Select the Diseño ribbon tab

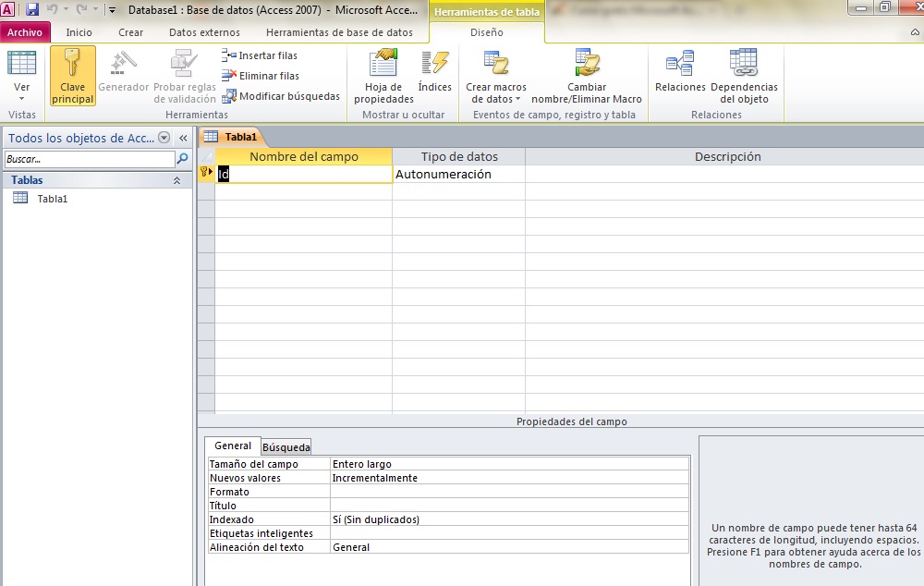pyautogui.click(x=487, y=32)
